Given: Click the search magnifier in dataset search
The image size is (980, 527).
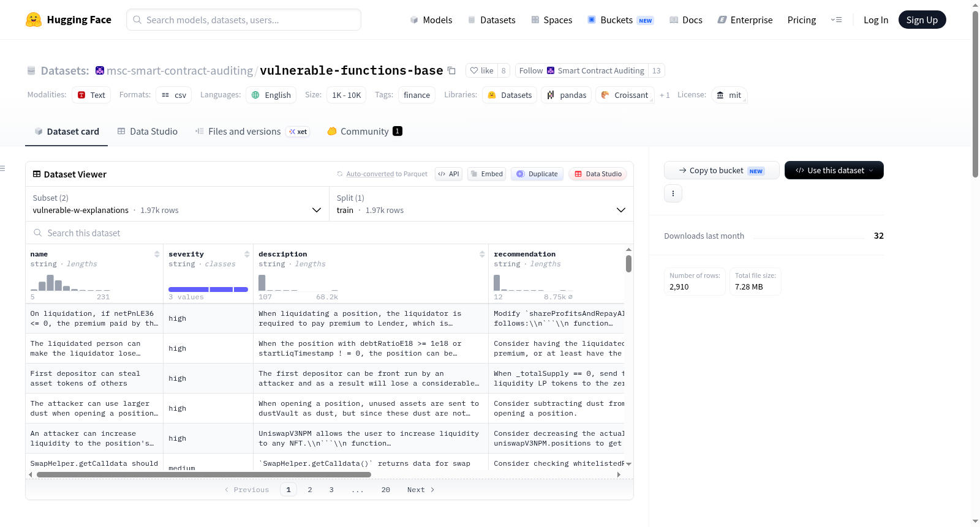Looking at the screenshot, I should click(38, 233).
